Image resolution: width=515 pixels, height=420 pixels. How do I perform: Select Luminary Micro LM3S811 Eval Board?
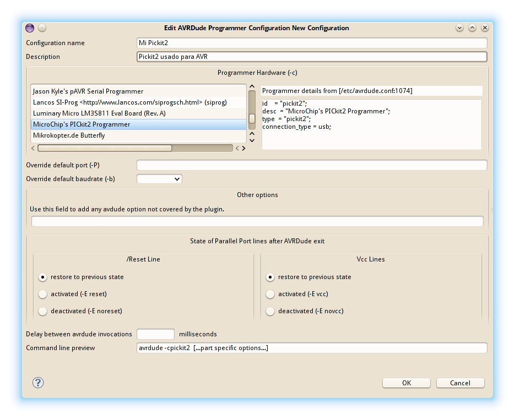138,113
